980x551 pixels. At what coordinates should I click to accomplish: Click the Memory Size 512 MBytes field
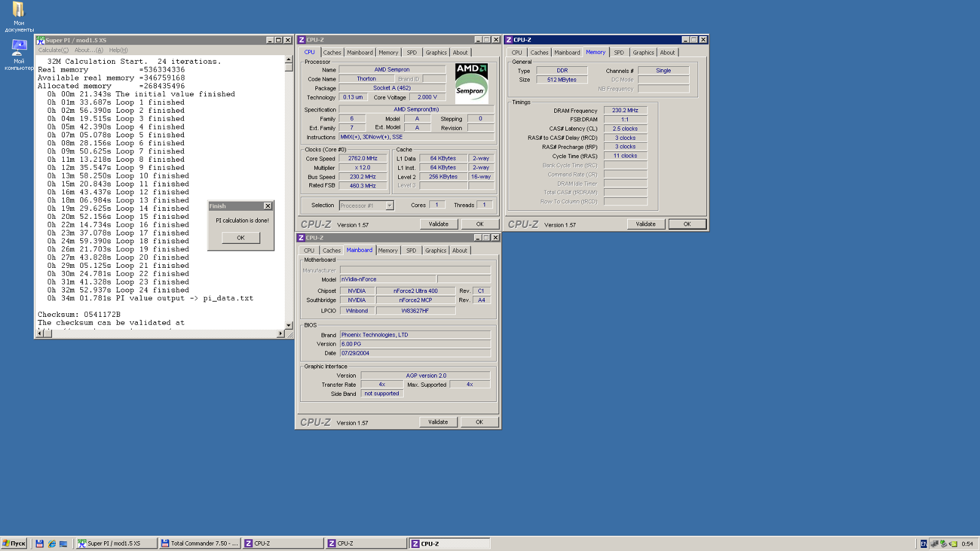coord(562,80)
